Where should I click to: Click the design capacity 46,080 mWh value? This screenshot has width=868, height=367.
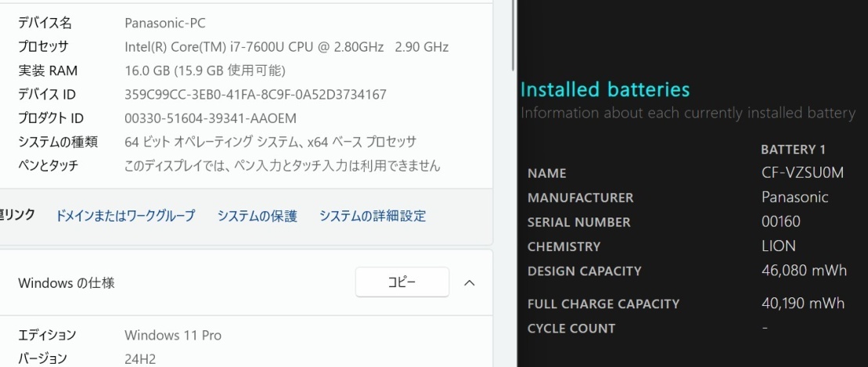pyautogui.click(x=804, y=271)
